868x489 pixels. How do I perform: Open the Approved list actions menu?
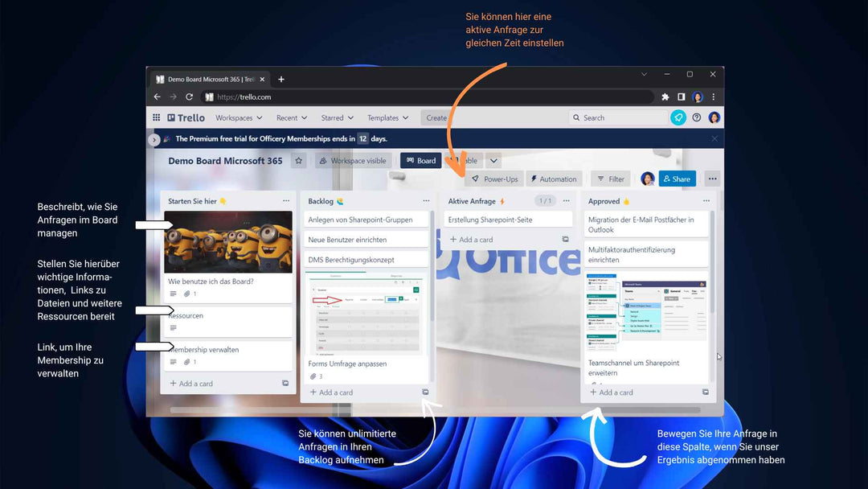[x=706, y=201]
